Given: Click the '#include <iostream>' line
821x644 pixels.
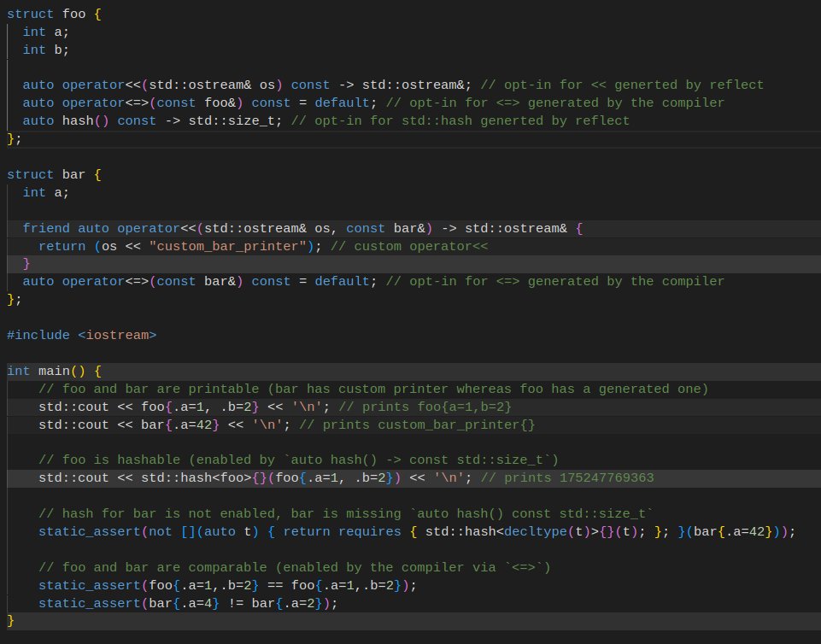Looking at the screenshot, I should 82,335.
